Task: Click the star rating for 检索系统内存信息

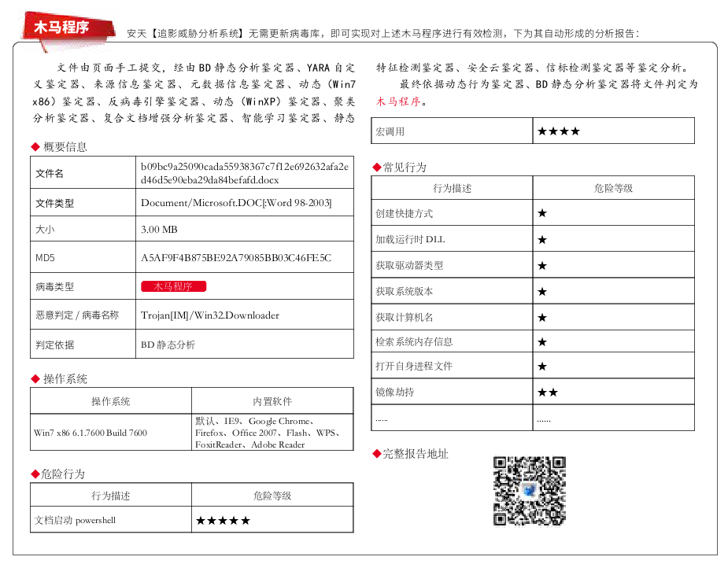Action: click(x=542, y=342)
